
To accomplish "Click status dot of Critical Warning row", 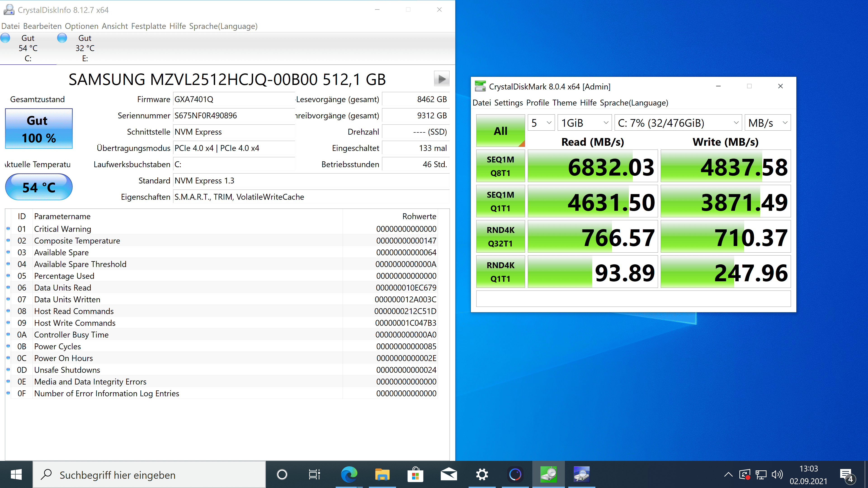I will pos(8,229).
